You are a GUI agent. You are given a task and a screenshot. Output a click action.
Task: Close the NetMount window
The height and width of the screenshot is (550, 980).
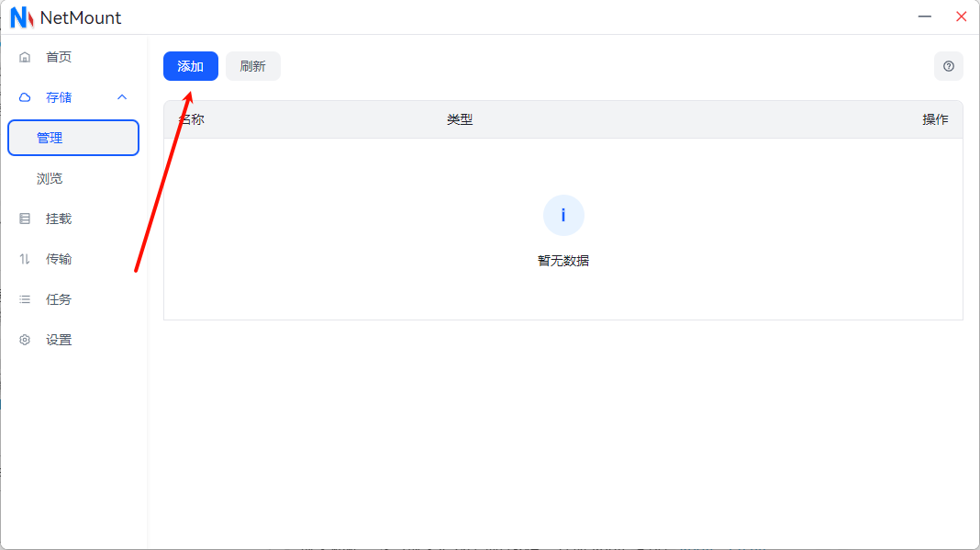962,17
